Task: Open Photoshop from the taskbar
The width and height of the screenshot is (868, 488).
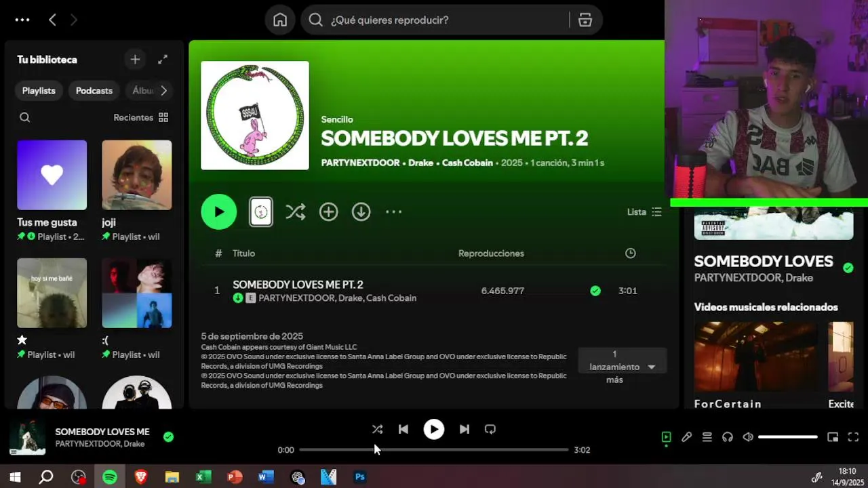Action: tap(360, 477)
